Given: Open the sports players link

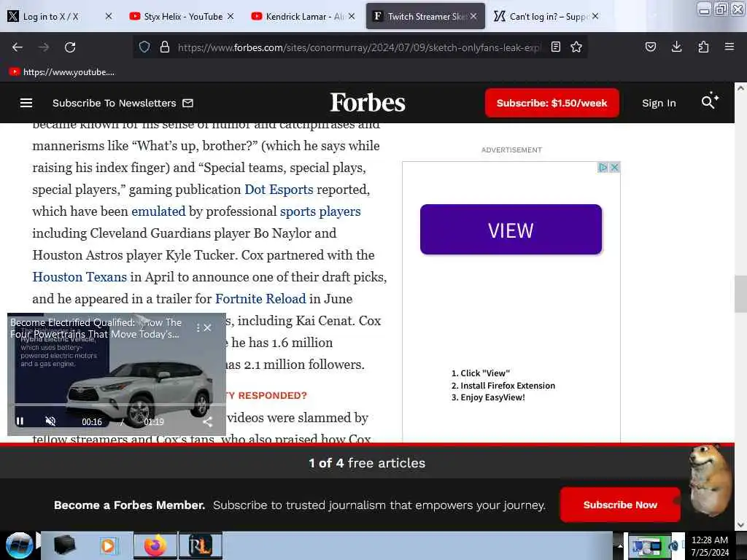Looking at the screenshot, I should point(320,211).
